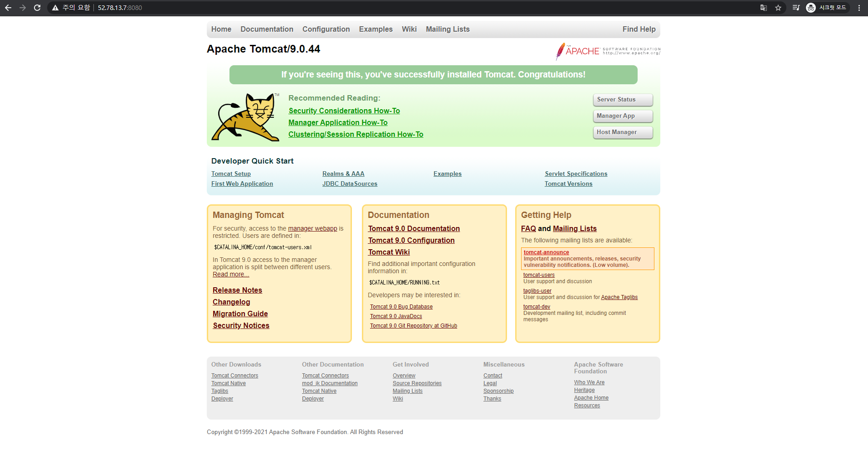Viewport: 868px width, 454px height.
Task: Click the Tomcat cat logo image
Action: (x=245, y=117)
